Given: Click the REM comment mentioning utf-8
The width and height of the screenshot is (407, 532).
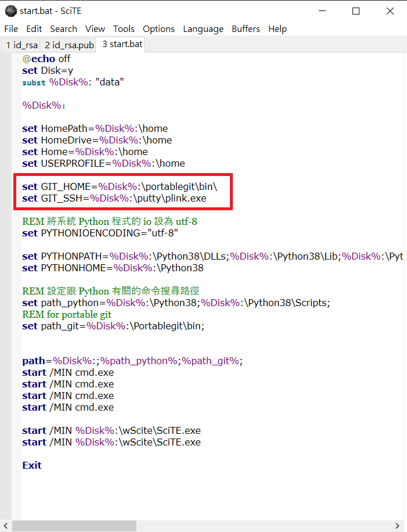Looking at the screenshot, I should tap(110, 221).
